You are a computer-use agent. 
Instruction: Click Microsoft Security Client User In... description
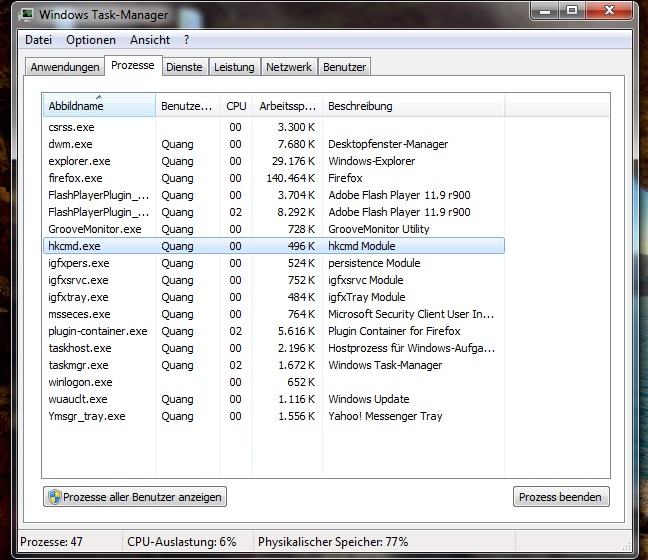click(x=411, y=314)
